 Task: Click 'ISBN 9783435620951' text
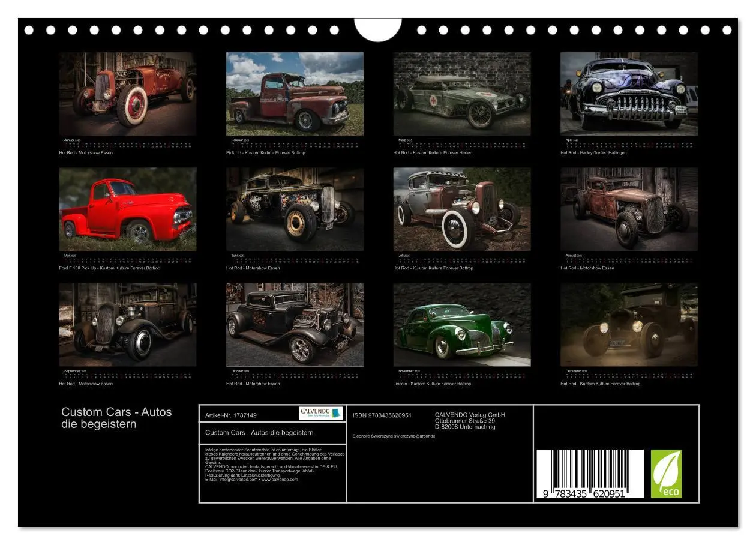[382, 415]
